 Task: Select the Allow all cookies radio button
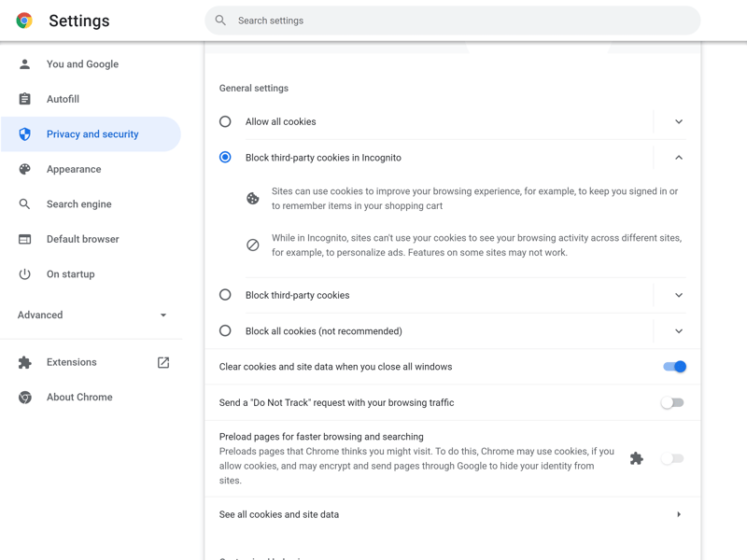pos(225,121)
